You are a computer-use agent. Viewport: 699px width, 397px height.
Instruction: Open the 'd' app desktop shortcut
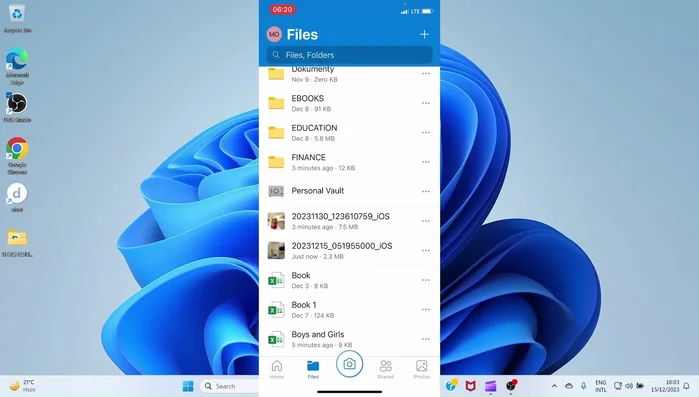pos(17,197)
